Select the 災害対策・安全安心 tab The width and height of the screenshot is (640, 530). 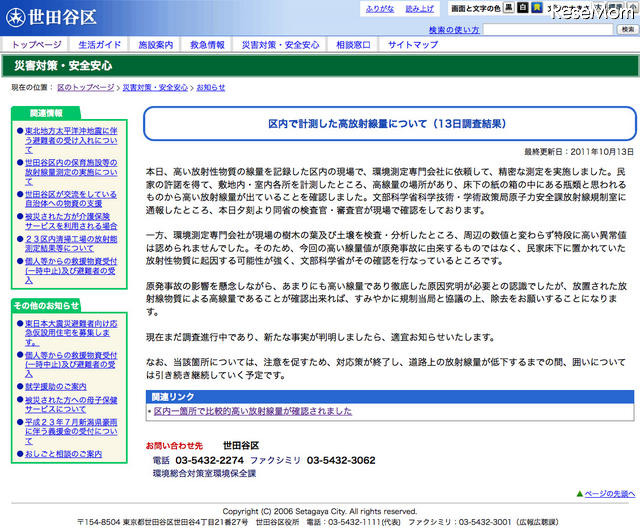280,46
